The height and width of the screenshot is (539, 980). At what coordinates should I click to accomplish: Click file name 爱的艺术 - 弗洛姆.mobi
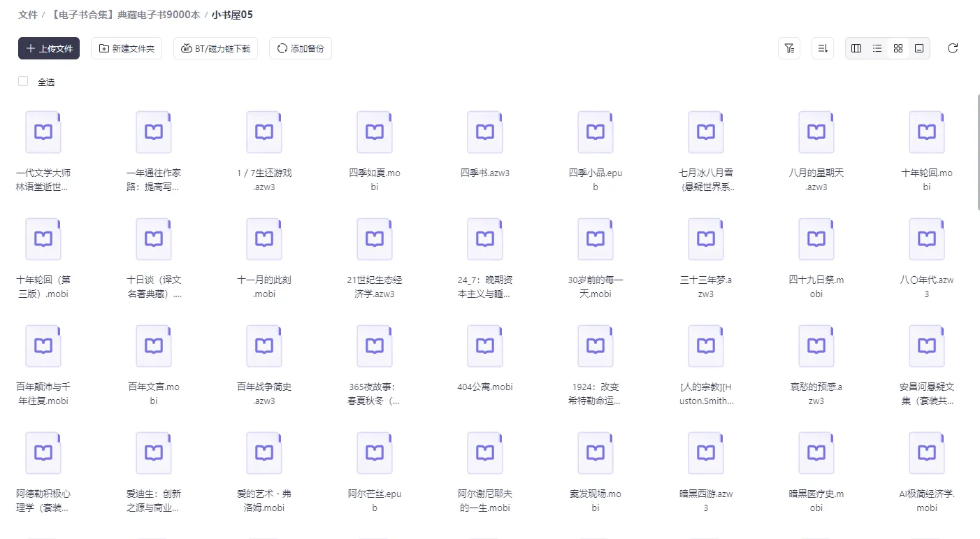pyautogui.click(x=264, y=501)
